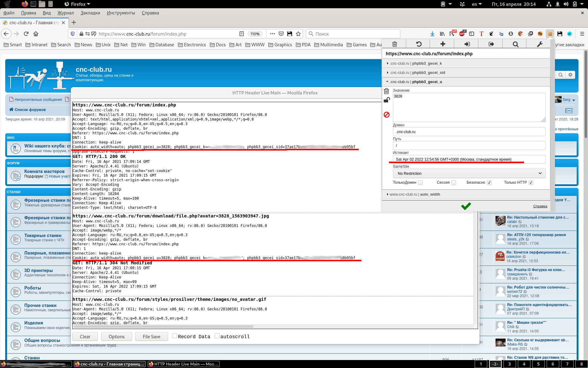This screenshot has width=588, height=368.
Task: Toggle the Сессия checkbox
Action: 454,182
